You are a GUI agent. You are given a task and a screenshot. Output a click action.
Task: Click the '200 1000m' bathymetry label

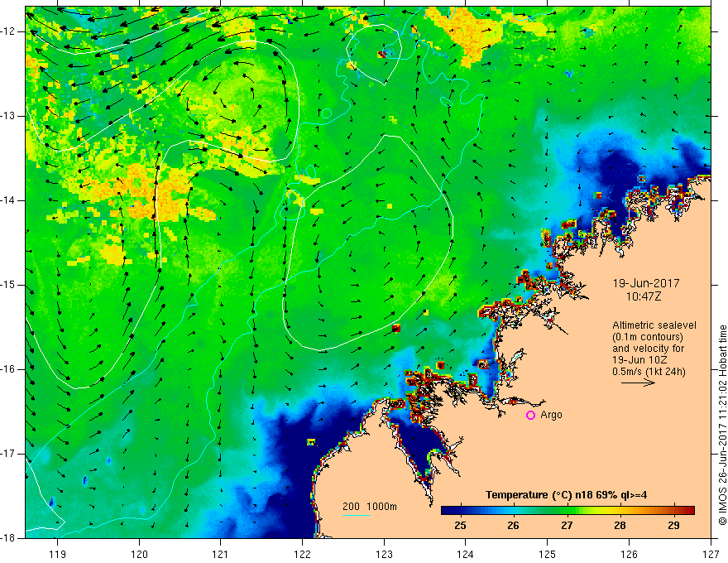[370, 507]
